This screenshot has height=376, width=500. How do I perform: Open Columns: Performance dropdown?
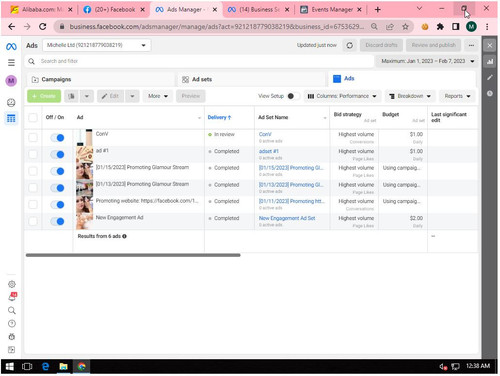[x=342, y=96]
